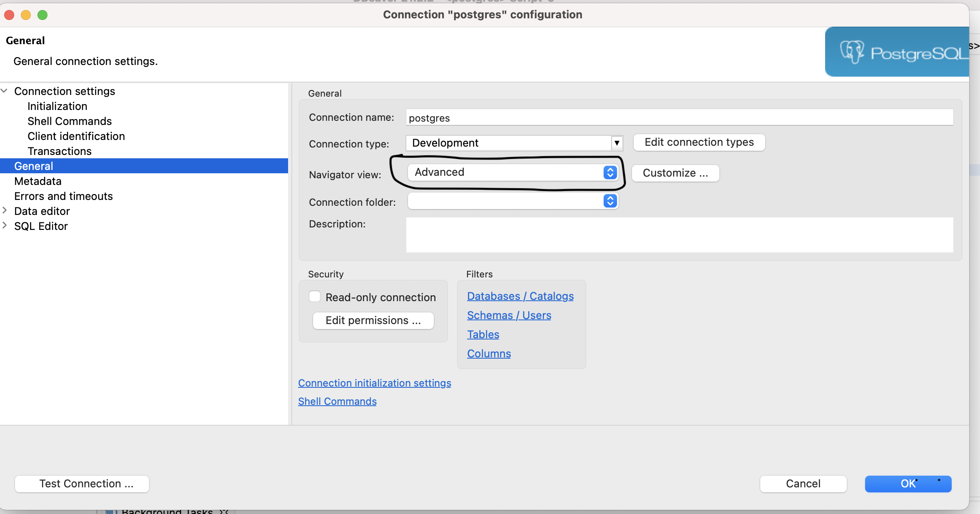Open Shell Commands from the sidebar tree

70,121
